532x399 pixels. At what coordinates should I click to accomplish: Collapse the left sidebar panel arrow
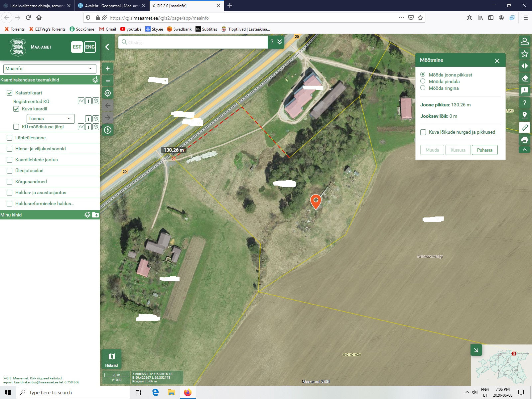tap(107, 47)
